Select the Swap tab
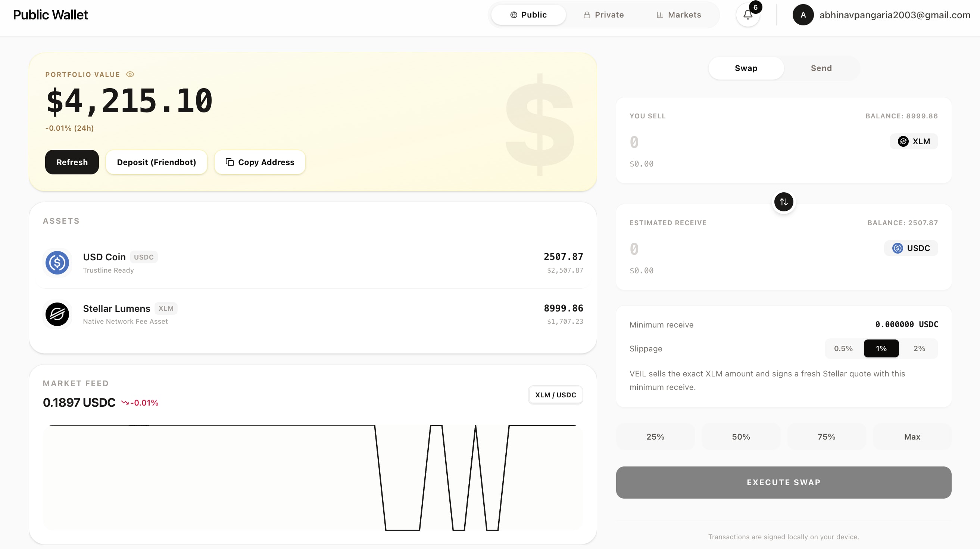The image size is (980, 549). coord(746,68)
